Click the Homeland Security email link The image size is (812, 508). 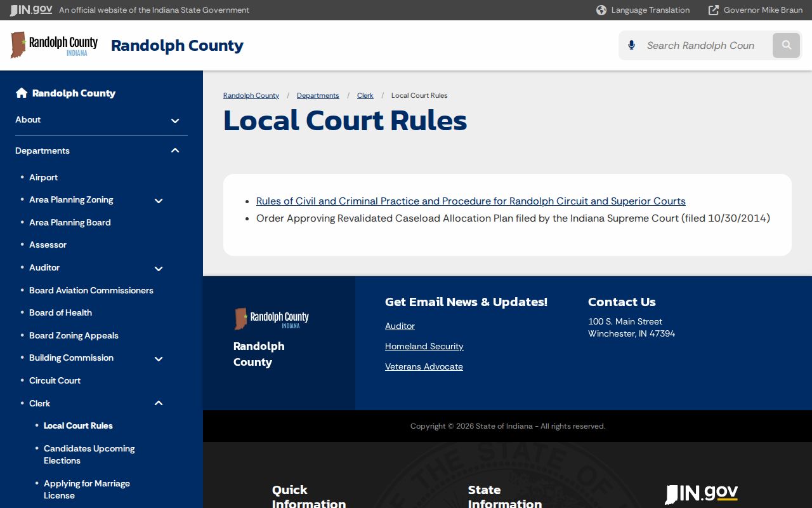pos(424,346)
